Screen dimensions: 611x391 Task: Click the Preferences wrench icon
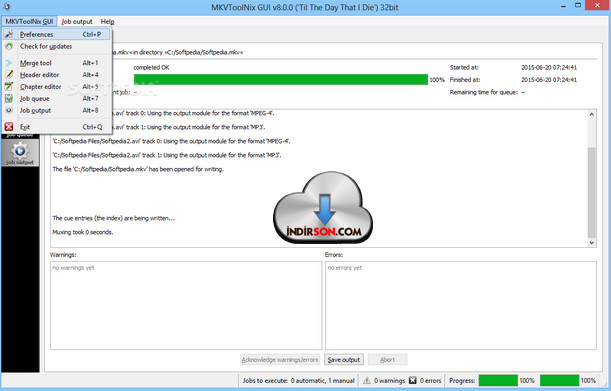[x=9, y=34]
